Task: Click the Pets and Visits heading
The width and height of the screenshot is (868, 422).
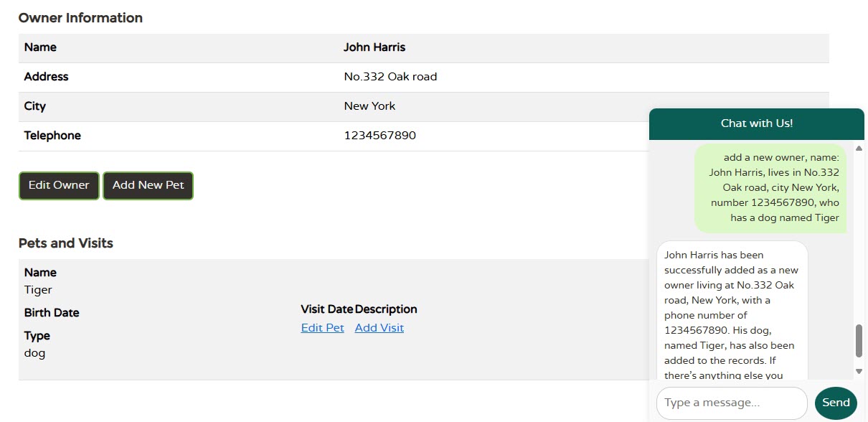Action: [x=66, y=243]
